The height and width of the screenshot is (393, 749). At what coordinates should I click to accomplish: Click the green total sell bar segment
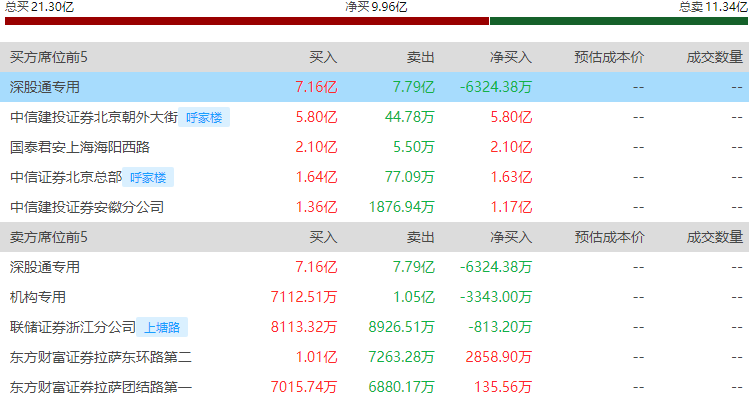(x=619, y=21)
